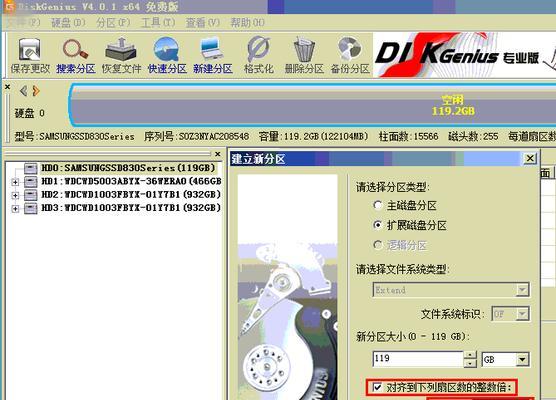Uncheck 对齐到下列扇区数的整数倍 checkbox
This screenshot has height=400, width=556.
(377, 387)
